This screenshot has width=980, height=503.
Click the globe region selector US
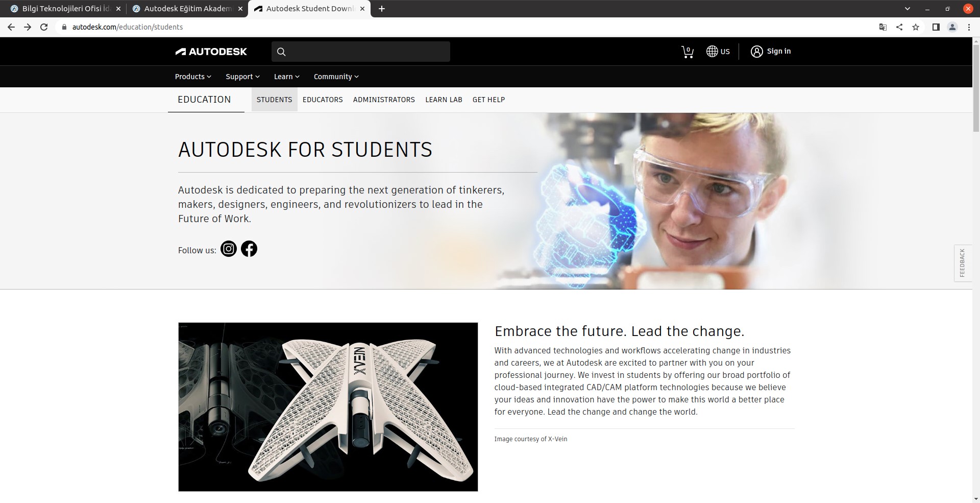point(718,51)
